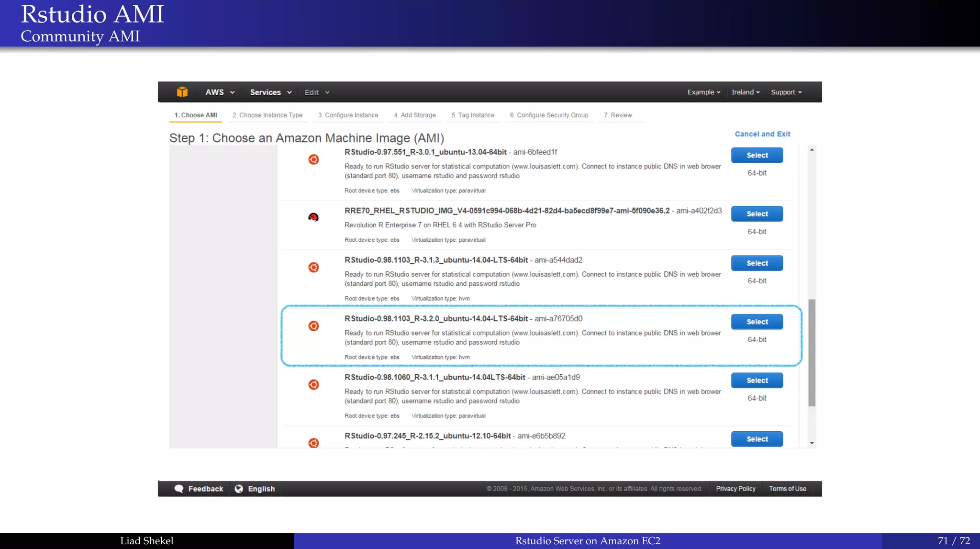Select the ami-a544dad2 R-3.1.3 image
Image resolution: width=980 pixels, height=549 pixels.
coord(757,263)
